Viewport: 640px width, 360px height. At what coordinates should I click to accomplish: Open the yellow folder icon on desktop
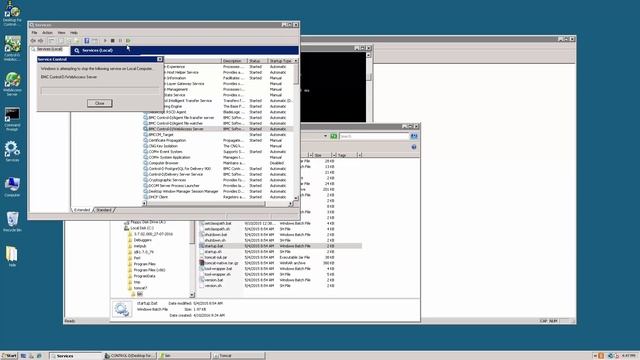[x=12, y=256]
